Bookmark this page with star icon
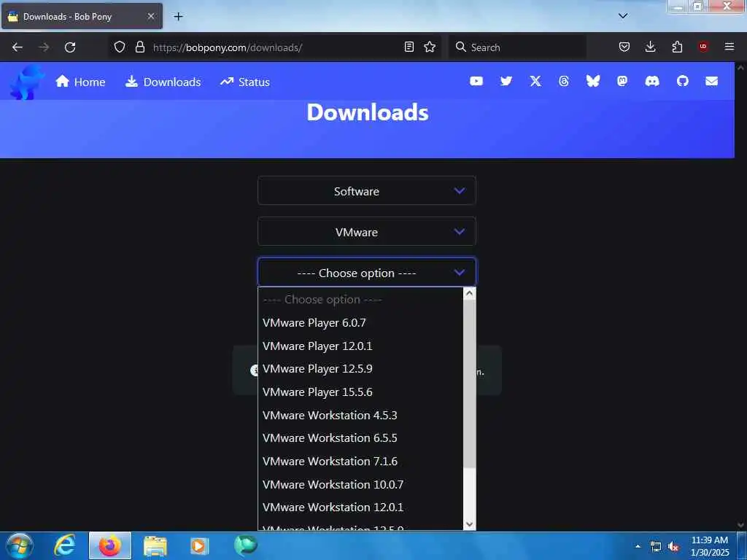The width and height of the screenshot is (747, 560). tap(430, 47)
